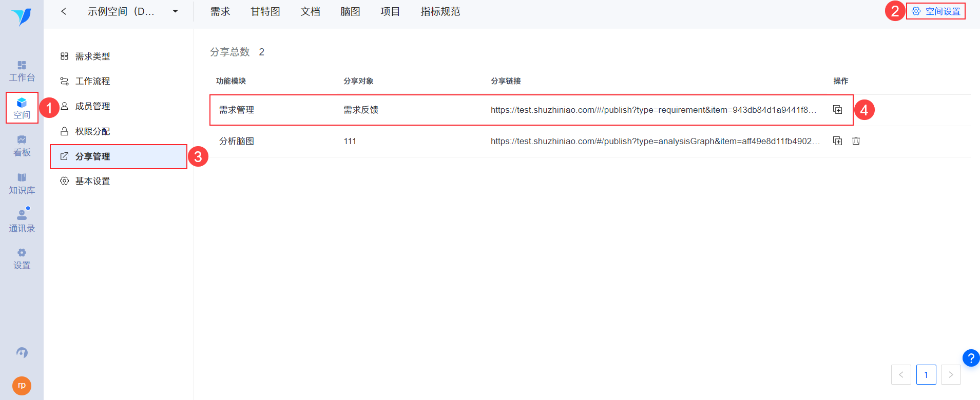The image size is (980, 400).
Task: Switch to the 脑图 tab
Action: pyautogui.click(x=350, y=11)
